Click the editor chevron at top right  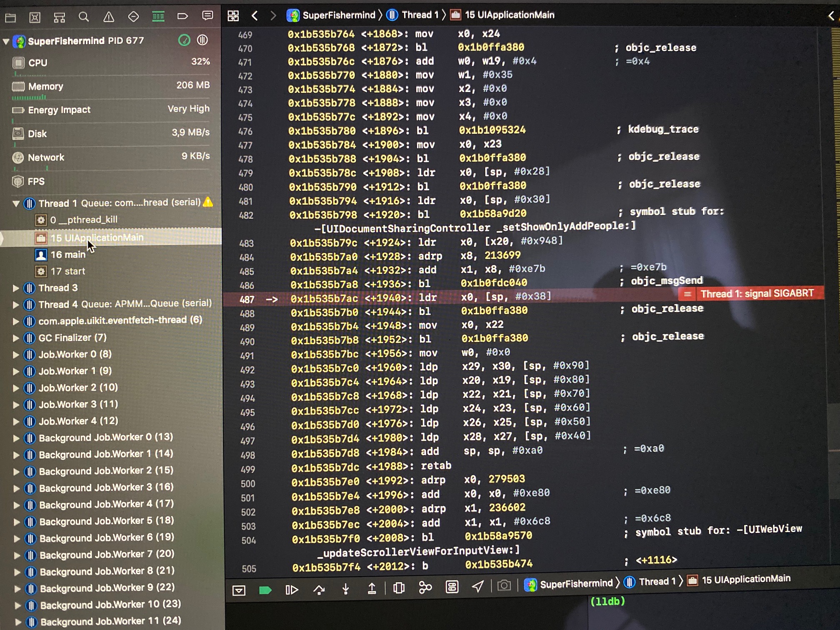pyautogui.click(x=831, y=16)
